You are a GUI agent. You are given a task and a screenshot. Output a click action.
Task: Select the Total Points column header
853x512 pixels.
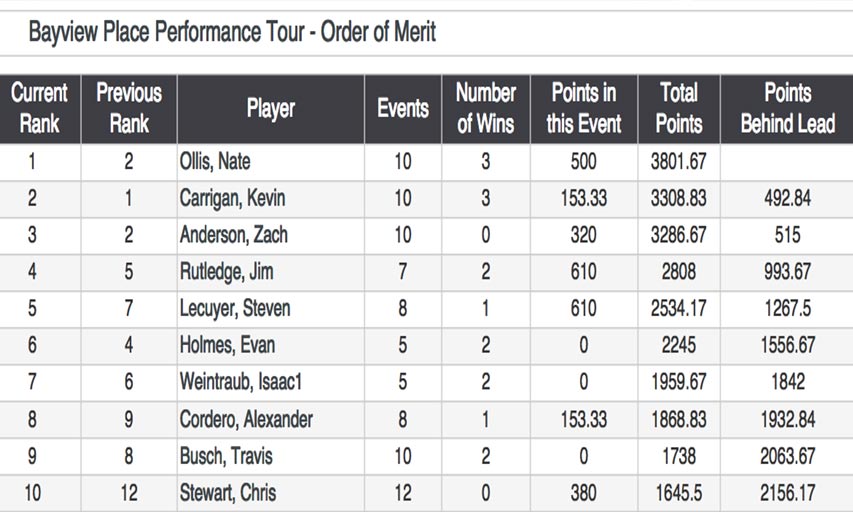(x=679, y=109)
